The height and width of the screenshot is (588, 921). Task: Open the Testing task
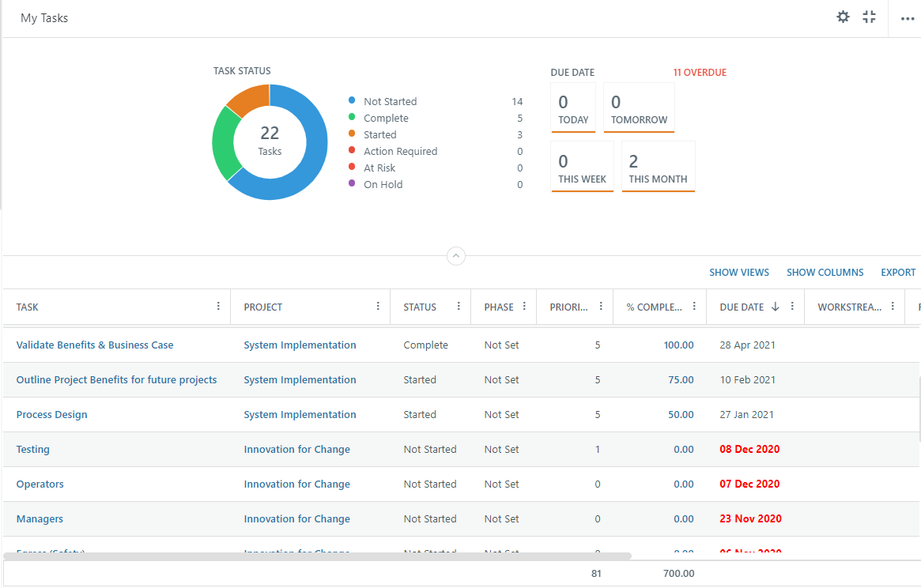[x=33, y=450]
